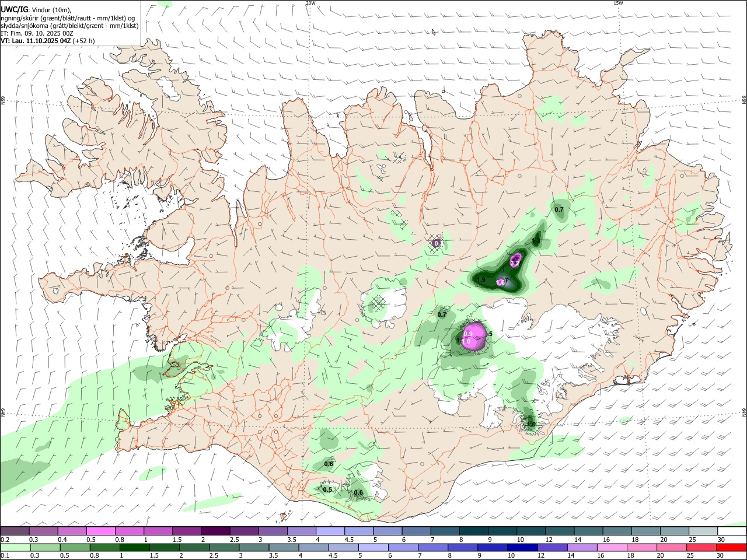Select the IT: Fim. 09. 10. 2025 00Z line

(37, 33)
